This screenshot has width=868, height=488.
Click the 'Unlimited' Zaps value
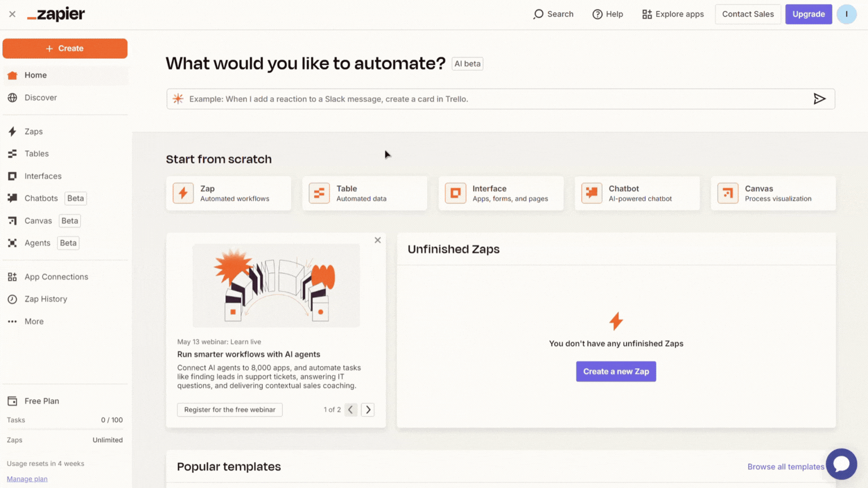click(107, 440)
